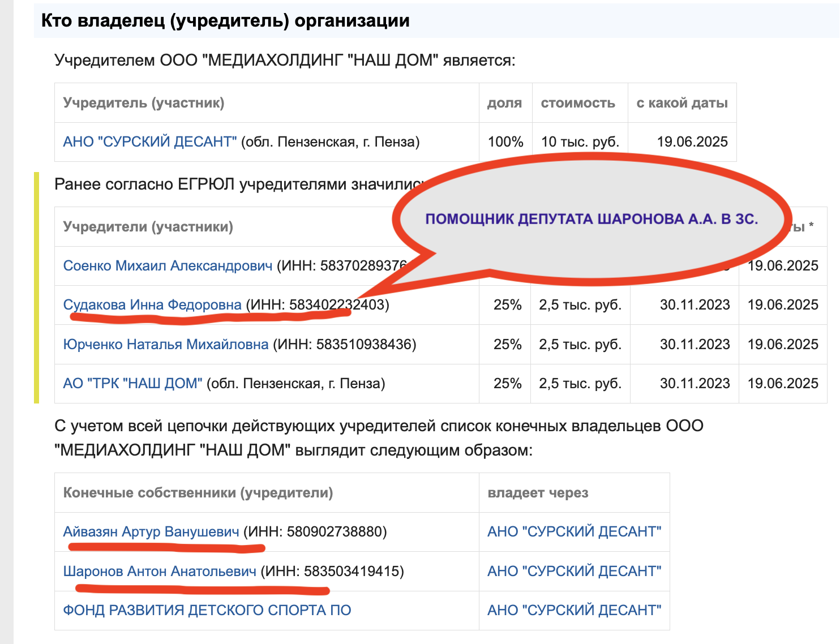Open Айвазян Артур Ванушевич owner link

151,531
